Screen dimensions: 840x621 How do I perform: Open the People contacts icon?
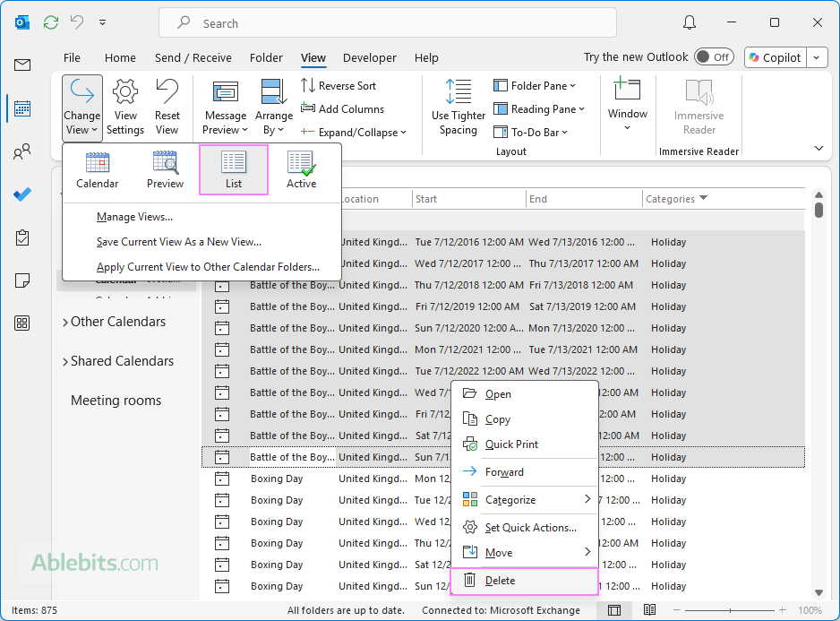(x=22, y=151)
